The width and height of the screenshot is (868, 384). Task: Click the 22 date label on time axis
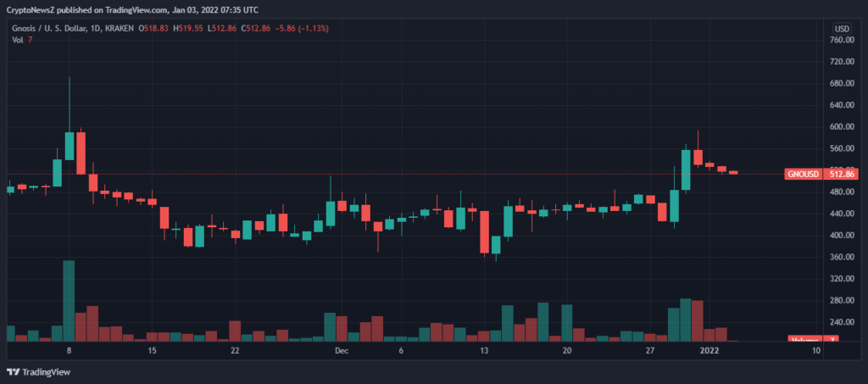[x=236, y=351]
